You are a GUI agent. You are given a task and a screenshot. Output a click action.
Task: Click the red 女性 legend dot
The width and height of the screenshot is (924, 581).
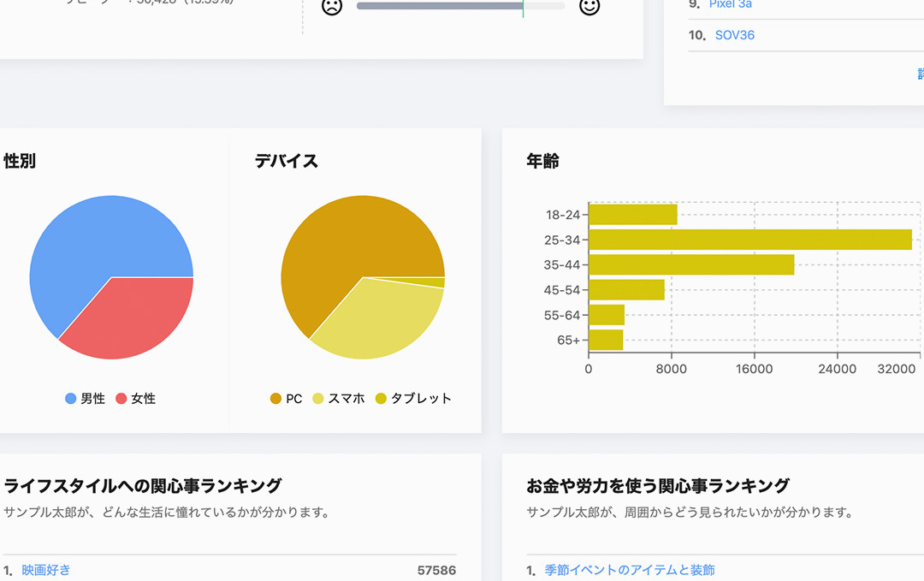[x=120, y=399]
